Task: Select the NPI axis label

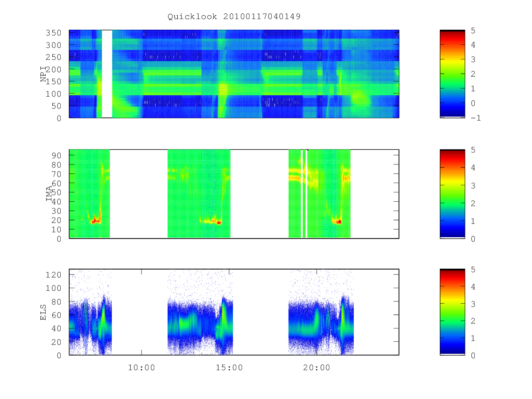Action: pos(43,74)
